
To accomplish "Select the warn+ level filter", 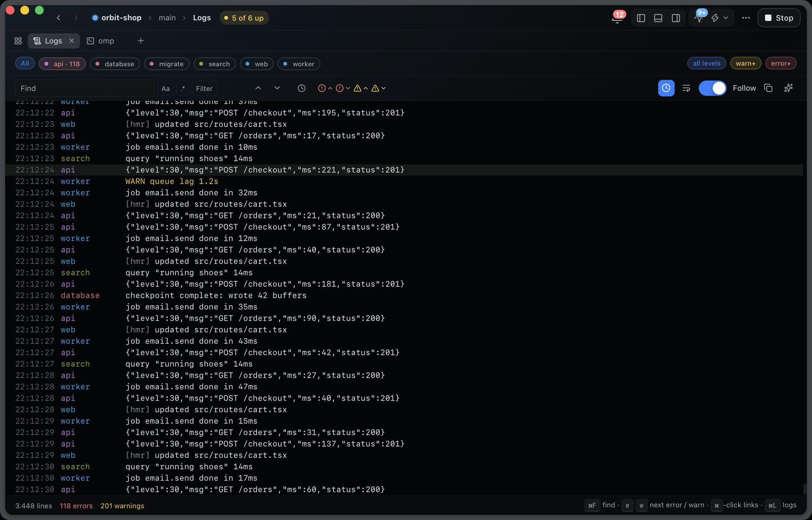I will 745,63.
